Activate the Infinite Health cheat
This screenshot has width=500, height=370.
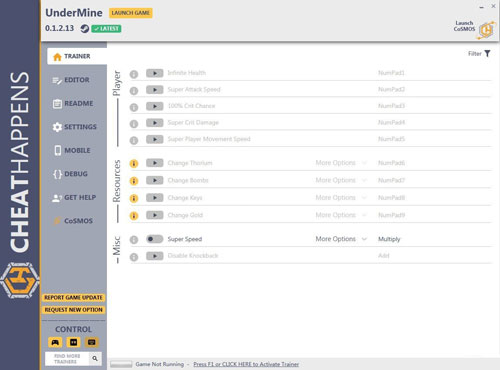(x=155, y=73)
